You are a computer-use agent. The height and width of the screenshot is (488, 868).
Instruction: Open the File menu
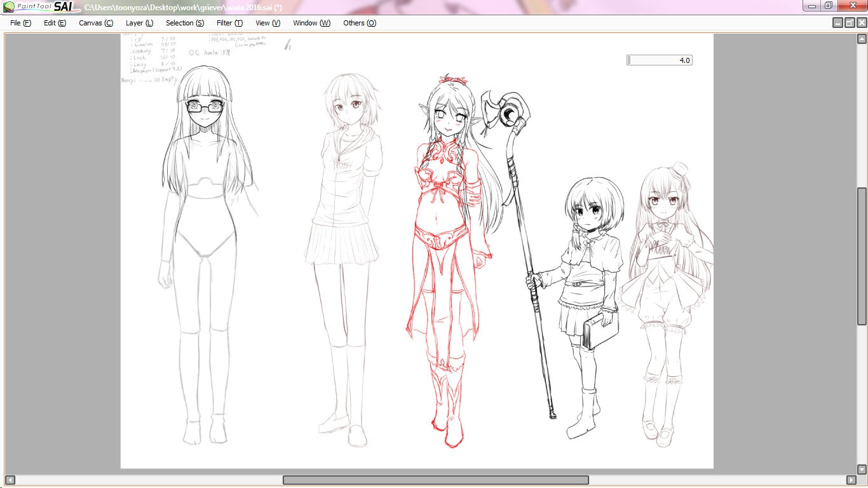20,23
